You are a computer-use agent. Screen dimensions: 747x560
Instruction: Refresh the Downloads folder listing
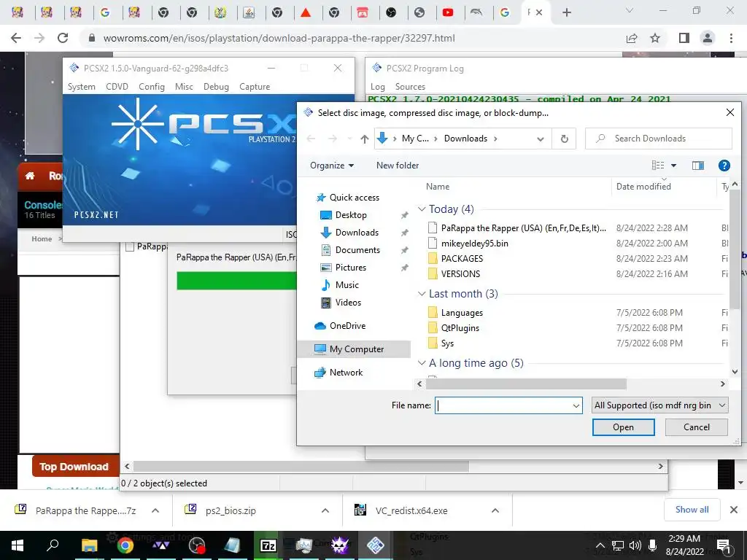(x=564, y=139)
